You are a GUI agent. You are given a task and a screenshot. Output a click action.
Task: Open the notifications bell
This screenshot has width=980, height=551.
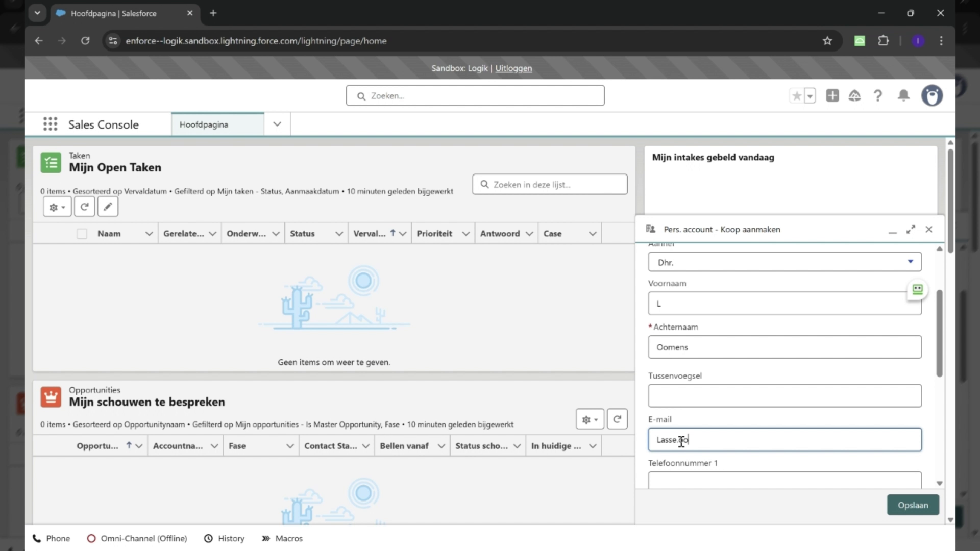pos(903,95)
